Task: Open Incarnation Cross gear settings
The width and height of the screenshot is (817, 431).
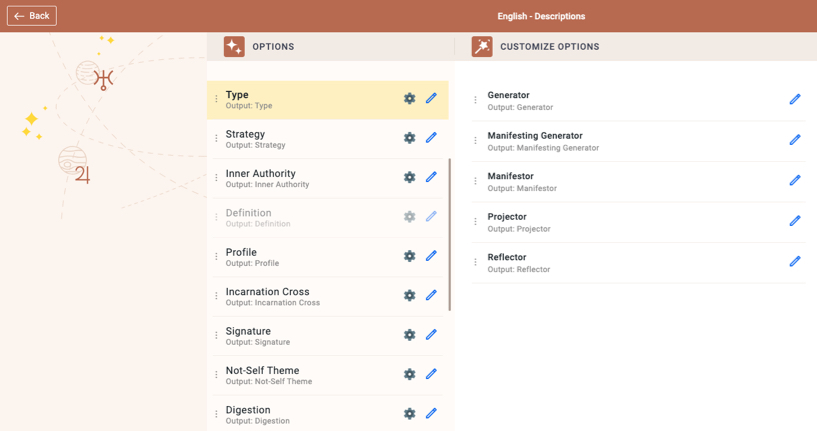Action: (x=410, y=295)
